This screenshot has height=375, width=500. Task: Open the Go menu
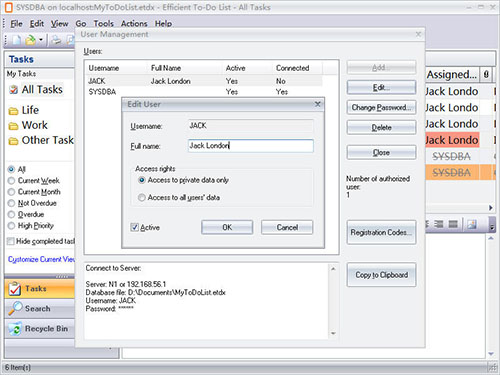[81, 24]
